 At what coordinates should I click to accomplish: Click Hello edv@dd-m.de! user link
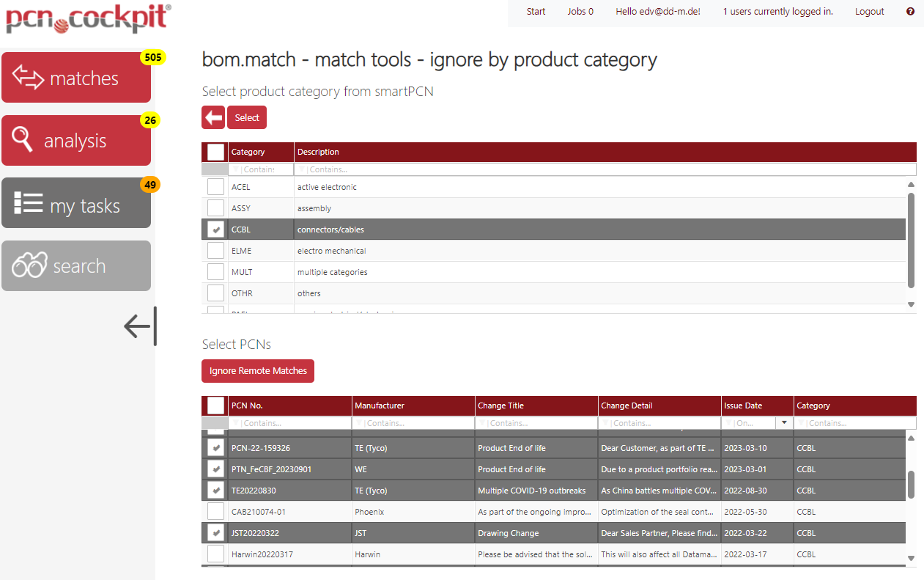[x=658, y=12]
